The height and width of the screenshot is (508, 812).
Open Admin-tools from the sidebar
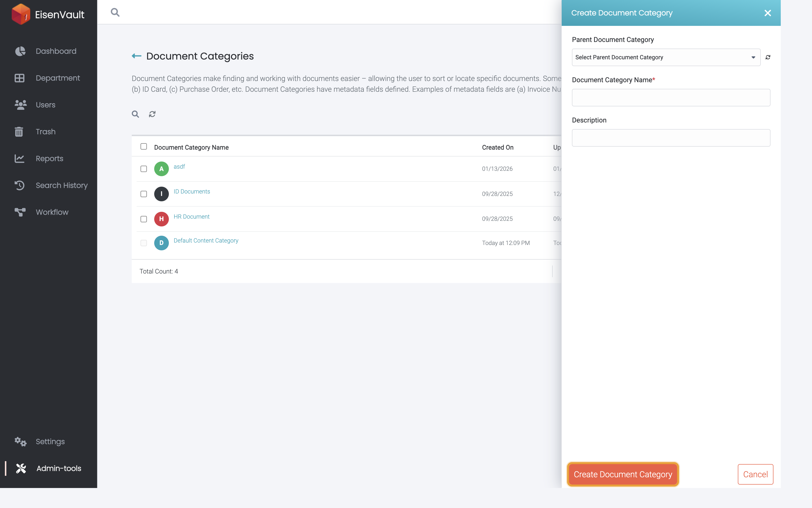pyautogui.click(x=59, y=468)
